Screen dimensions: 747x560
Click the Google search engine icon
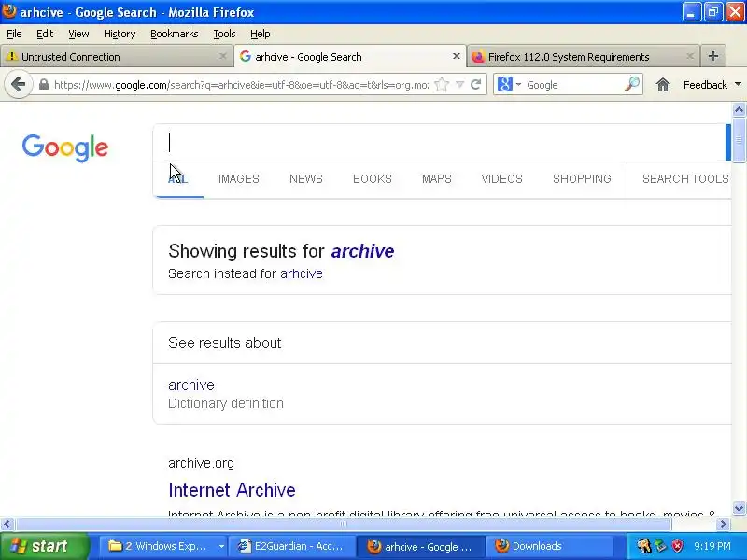pos(504,85)
